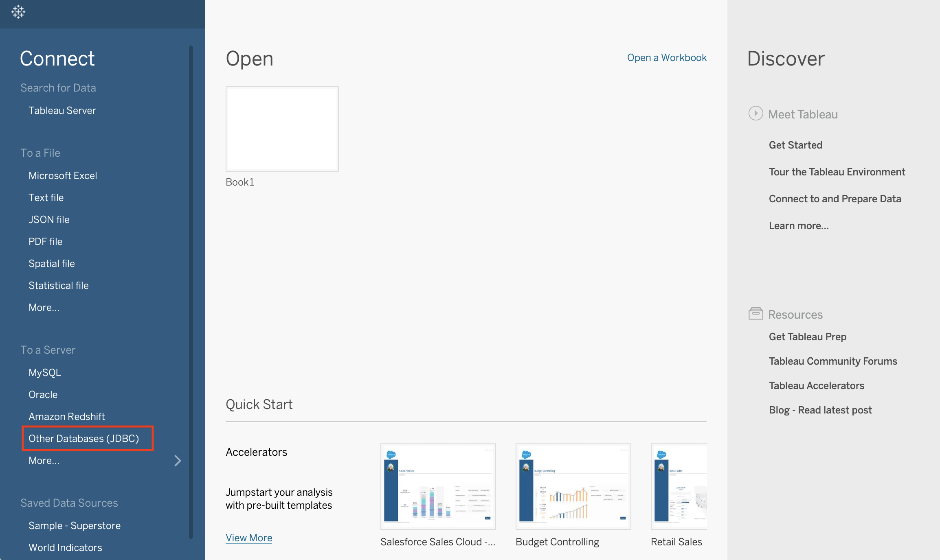
Task: Open Sample - Superstore saved data source
Action: pyautogui.click(x=75, y=525)
